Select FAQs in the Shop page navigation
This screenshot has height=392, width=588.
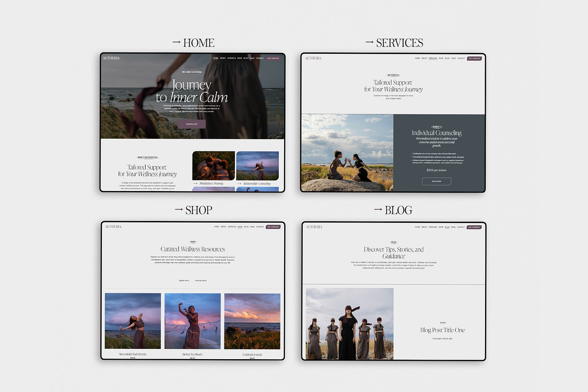[x=252, y=227]
